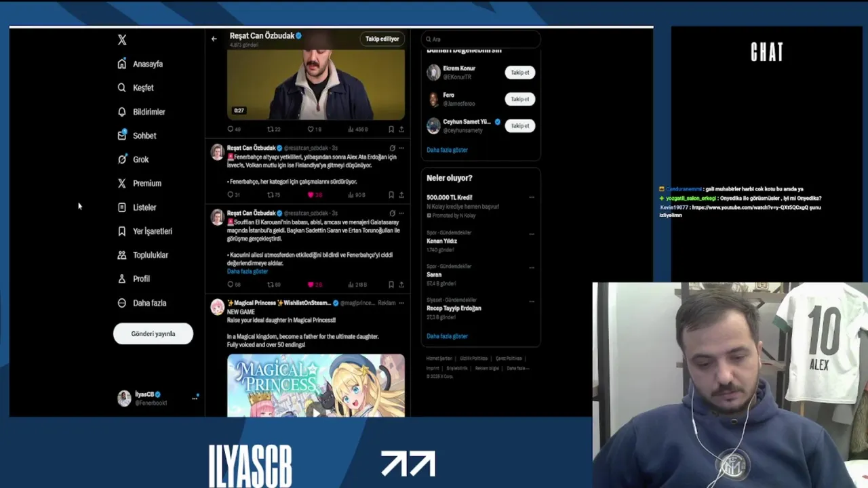
Task: Reply to the Alex Ata Erdoğan tweet
Action: tap(231, 195)
